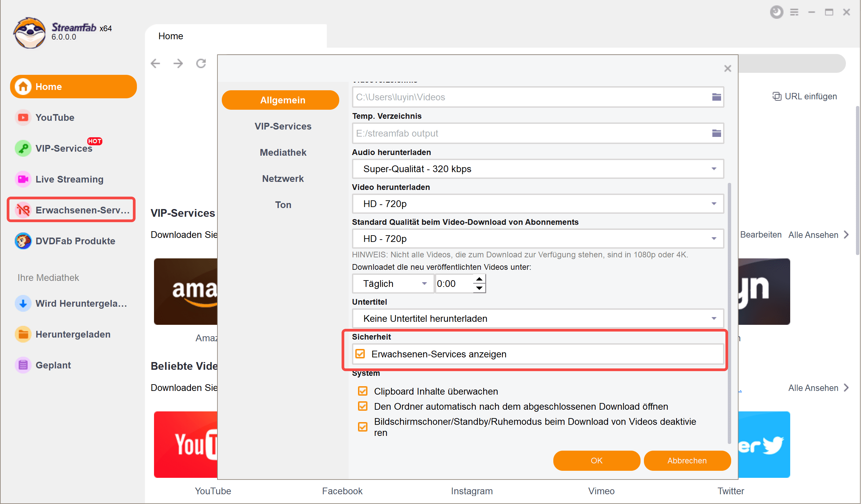Image resolution: width=861 pixels, height=504 pixels.
Task: Open YouTube in the sidebar
Action: pyautogui.click(x=45, y=117)
